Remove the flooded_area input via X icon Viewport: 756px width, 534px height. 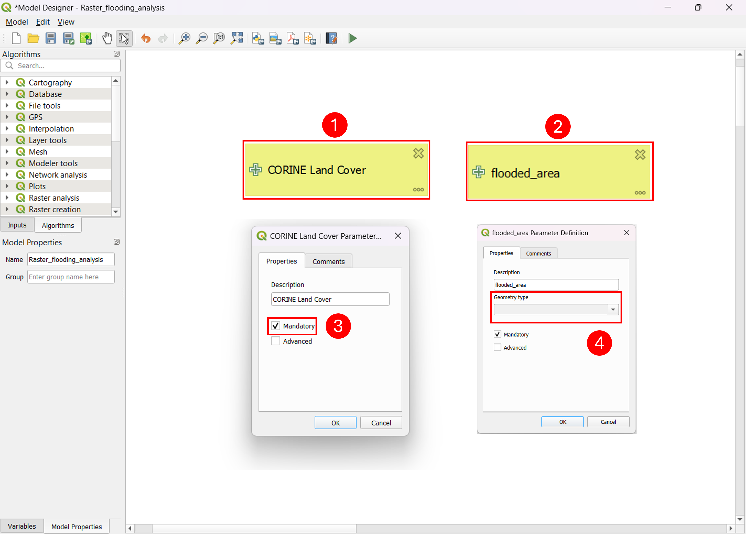(640, 155)
